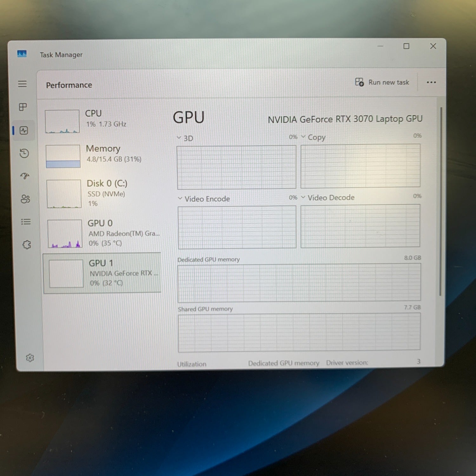Viewport: 476px width, 476px height.
Task: Click the '8.0 GB' dedicated memory value
Action: pos(413,258)
